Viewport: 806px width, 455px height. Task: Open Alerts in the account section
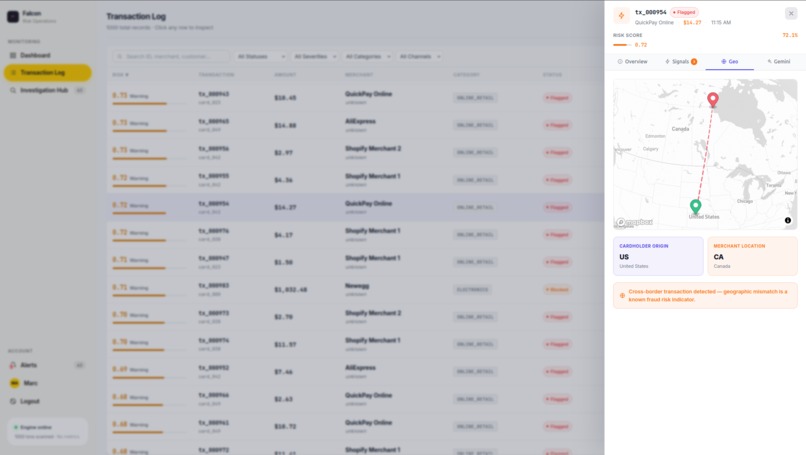tap(47, 365)
